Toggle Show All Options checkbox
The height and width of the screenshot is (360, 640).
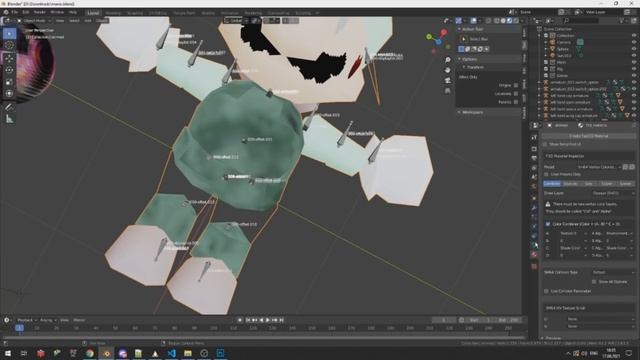pos(594,282)
